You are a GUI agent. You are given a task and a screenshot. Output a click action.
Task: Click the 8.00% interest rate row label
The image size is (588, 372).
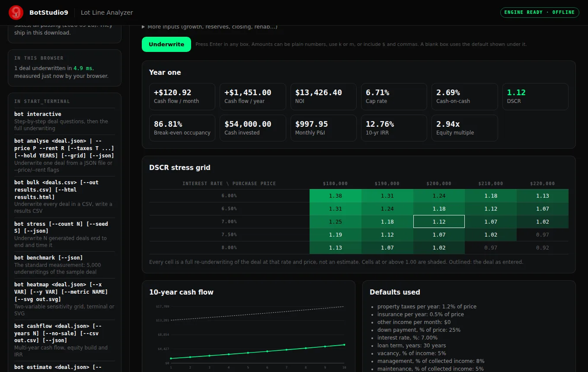(229, 248)
